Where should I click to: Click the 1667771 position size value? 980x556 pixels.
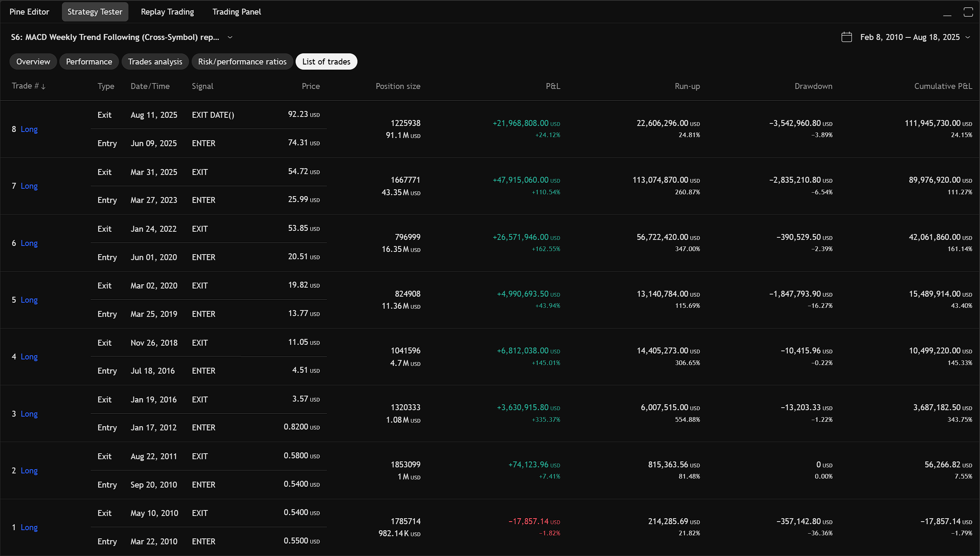click(405, 180)
